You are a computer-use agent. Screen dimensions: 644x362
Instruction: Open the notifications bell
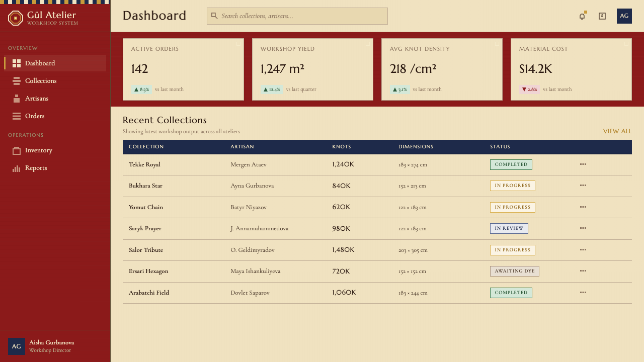pos(582,16)
